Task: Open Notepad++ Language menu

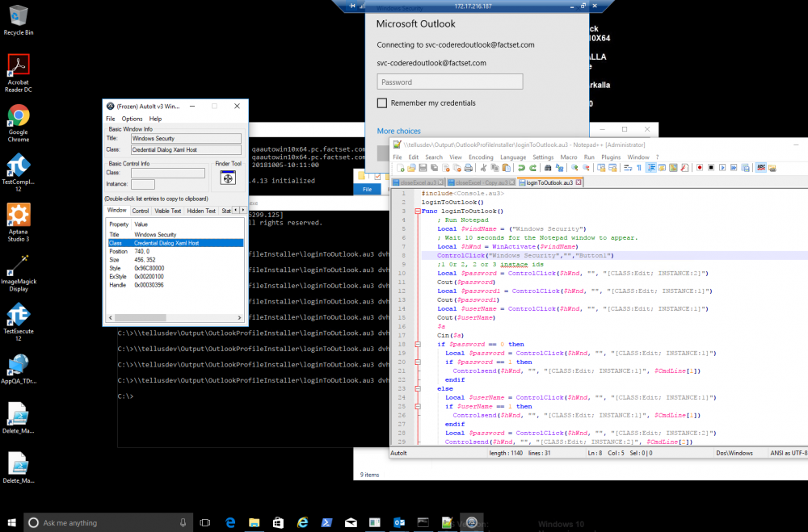Action: click(513, 157)
